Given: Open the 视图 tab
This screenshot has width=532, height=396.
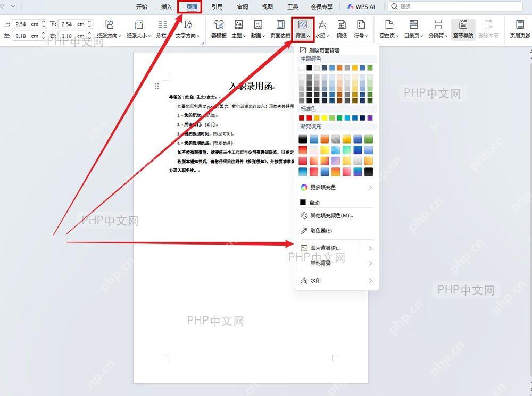Looking at the screenshot, I should pos(268,6).
